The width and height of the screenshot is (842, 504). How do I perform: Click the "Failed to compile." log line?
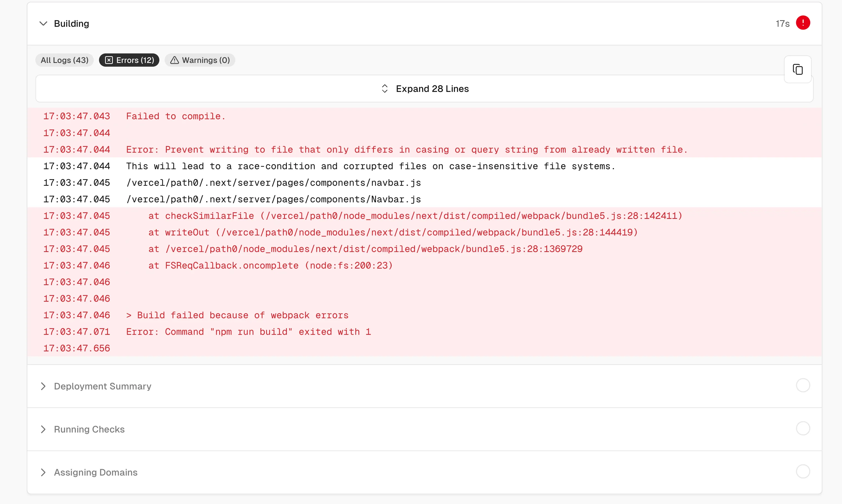176,116
